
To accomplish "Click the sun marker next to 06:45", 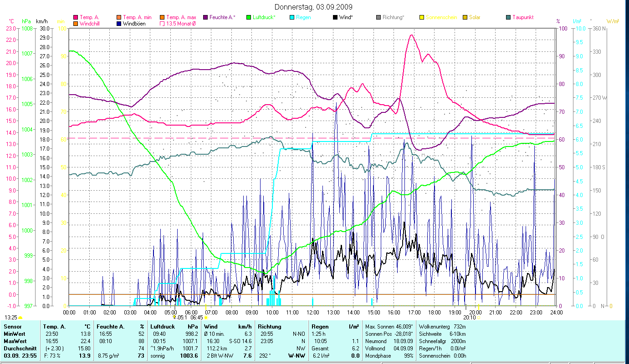I will coord(206,318).
